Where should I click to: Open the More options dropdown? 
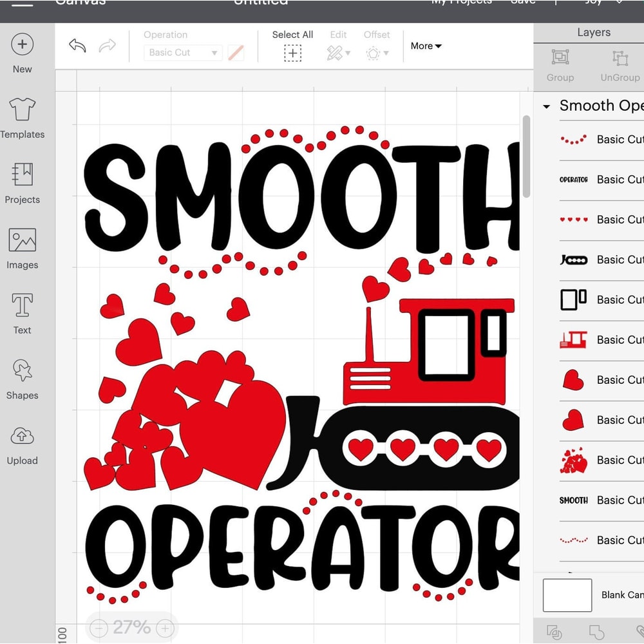pos(425,46)
